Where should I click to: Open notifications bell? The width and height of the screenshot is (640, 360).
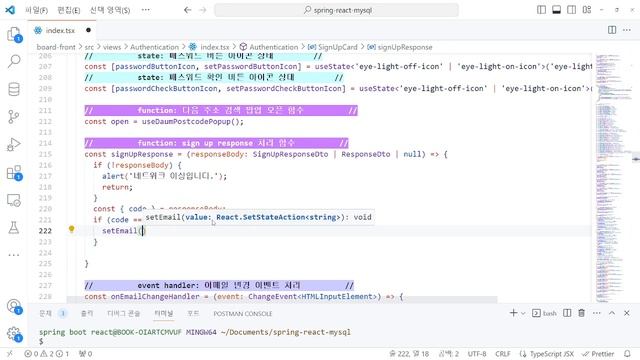coord(627,354)
